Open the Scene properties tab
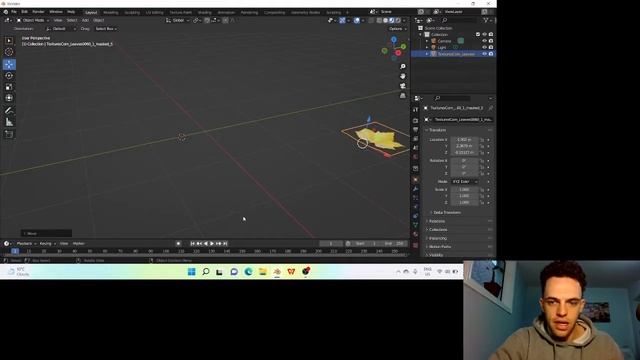The image size is (640, 360). (416, 148)
